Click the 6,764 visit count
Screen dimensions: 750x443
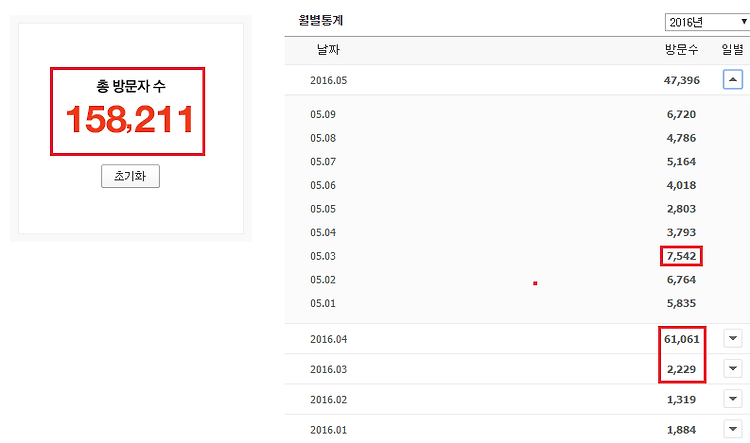point(682,280)
